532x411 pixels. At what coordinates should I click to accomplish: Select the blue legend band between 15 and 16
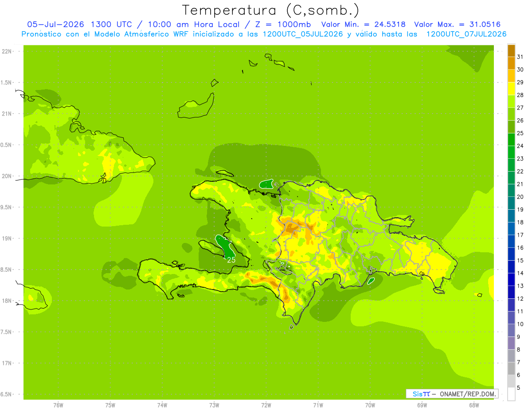[511, 254]
